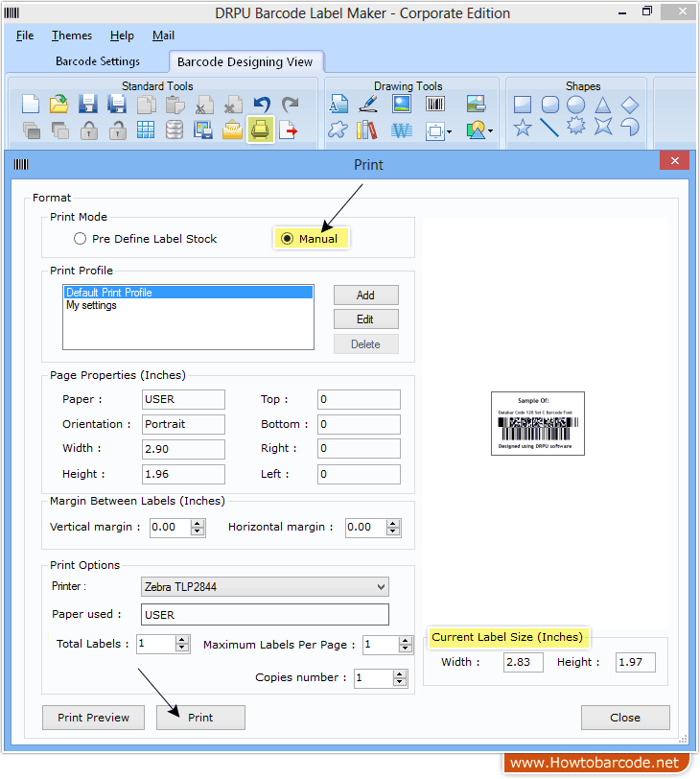Screen dimensions: 700x779
Task: Select the star shape tool
Action: 523,128
